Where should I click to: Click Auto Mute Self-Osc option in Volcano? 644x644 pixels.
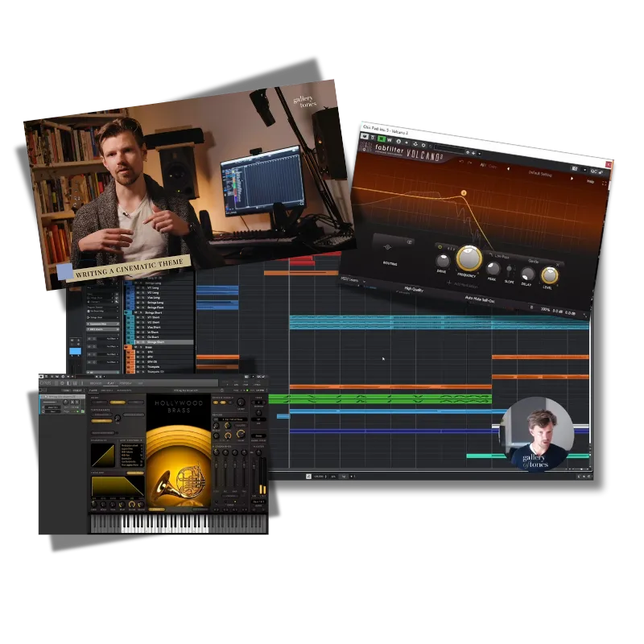480,299
